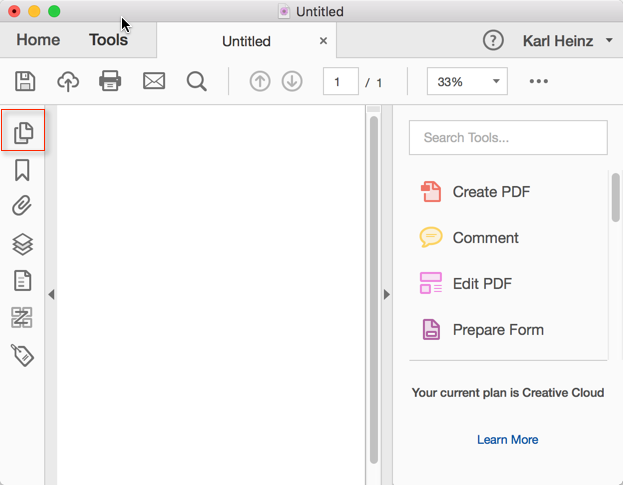Collapse the right tools pane arrow
623x485 pixels.
[387, 294]
